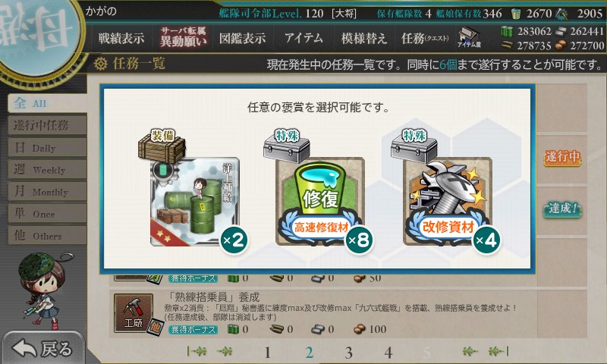
Task: Click the 達成! completed quest badge
Action: pyautogui.click(x=562, y=209)
